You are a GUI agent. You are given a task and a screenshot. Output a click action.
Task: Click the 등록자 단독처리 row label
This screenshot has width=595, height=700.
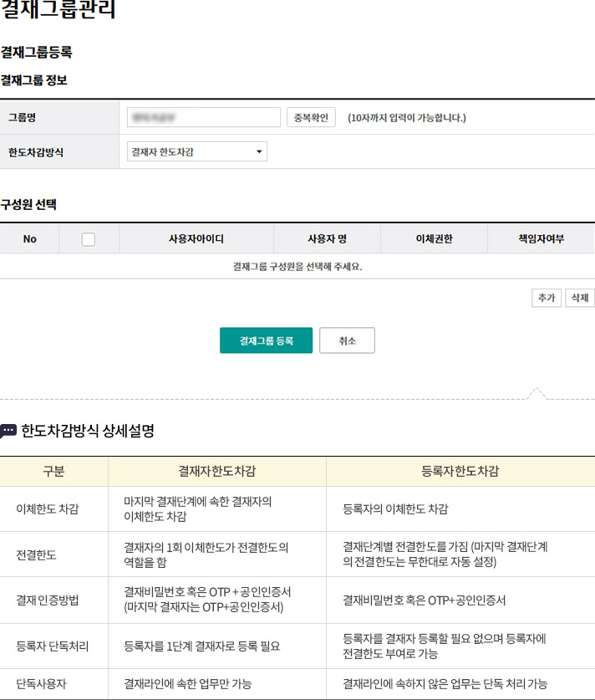click(x=53, y=646)
